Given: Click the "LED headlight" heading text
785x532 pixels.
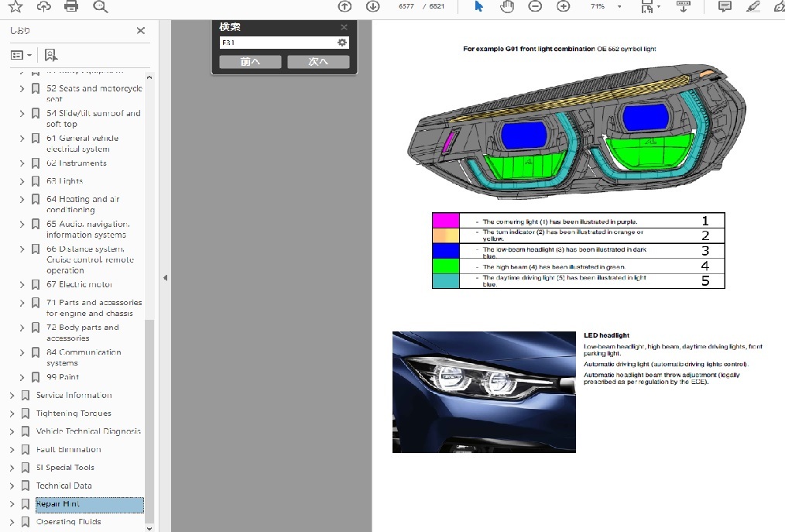Looking at the screenshot, I should 606,335.
